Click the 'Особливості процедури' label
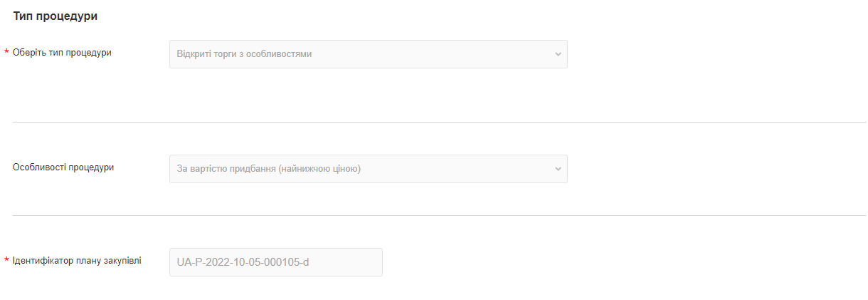The width and height of the screenshot is (868, 300). point(63,167)
